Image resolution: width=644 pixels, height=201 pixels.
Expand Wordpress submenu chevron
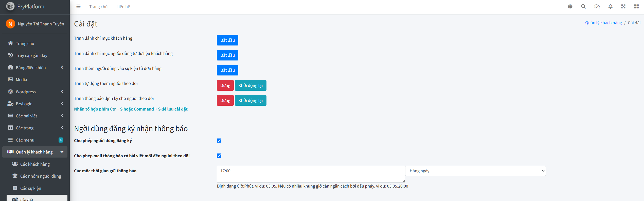[x=62, y=91]
